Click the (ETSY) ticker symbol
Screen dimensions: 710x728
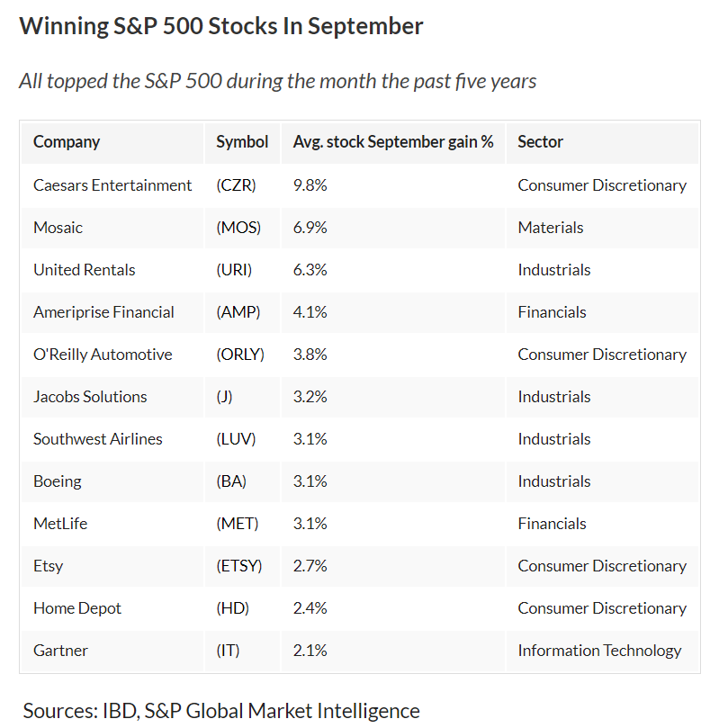pyautogui.click(x=239, y=565)
